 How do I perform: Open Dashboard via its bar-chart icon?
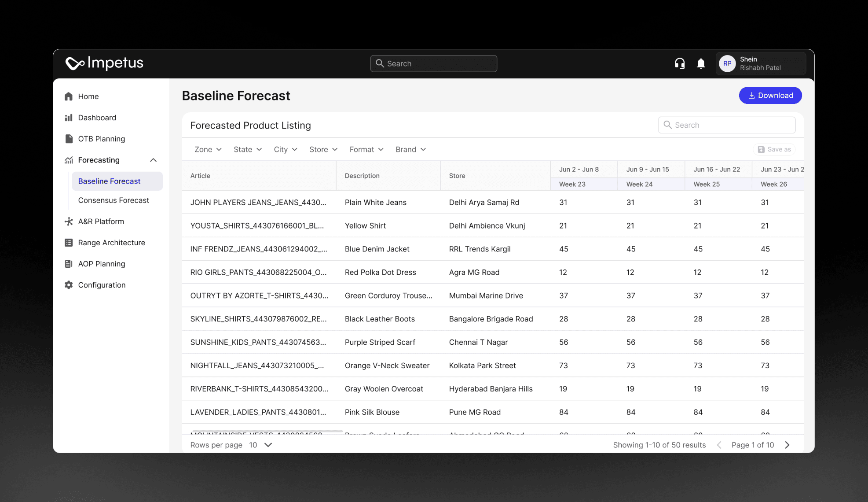pos(69,118)
